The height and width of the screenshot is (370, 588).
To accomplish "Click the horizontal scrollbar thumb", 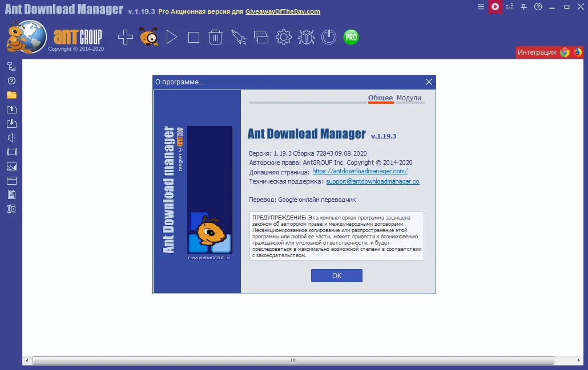I will click(293, 360).
